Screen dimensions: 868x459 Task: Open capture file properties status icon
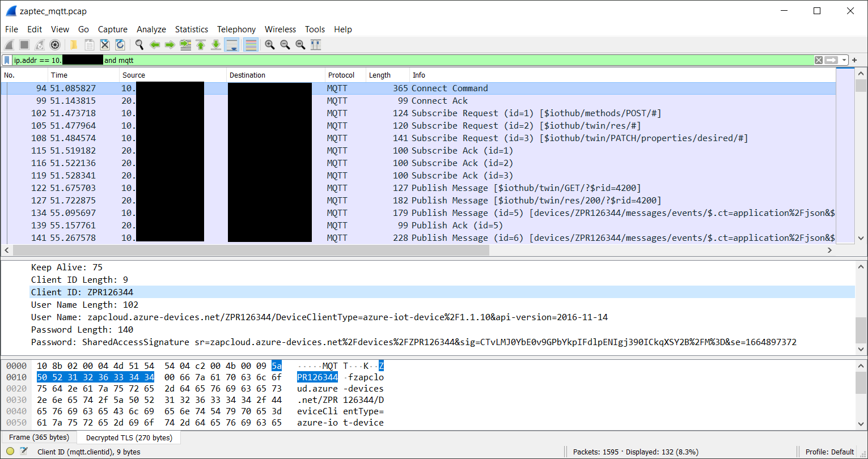(24, 452)
